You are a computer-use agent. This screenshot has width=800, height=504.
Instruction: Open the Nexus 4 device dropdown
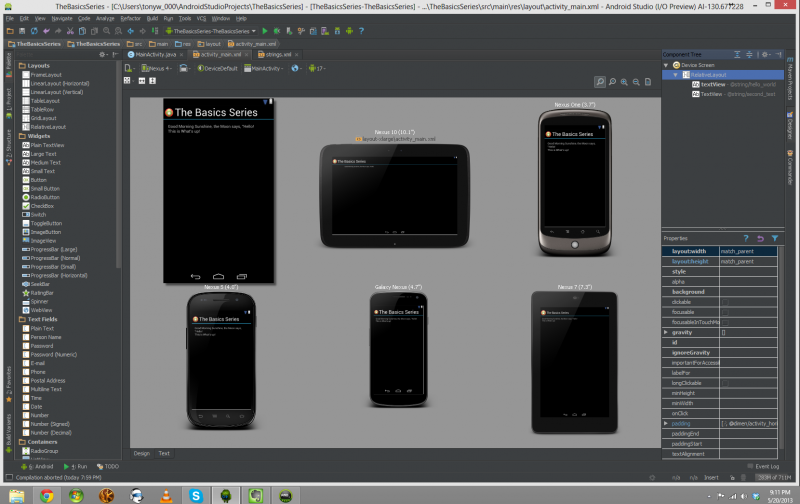(157, 68)
